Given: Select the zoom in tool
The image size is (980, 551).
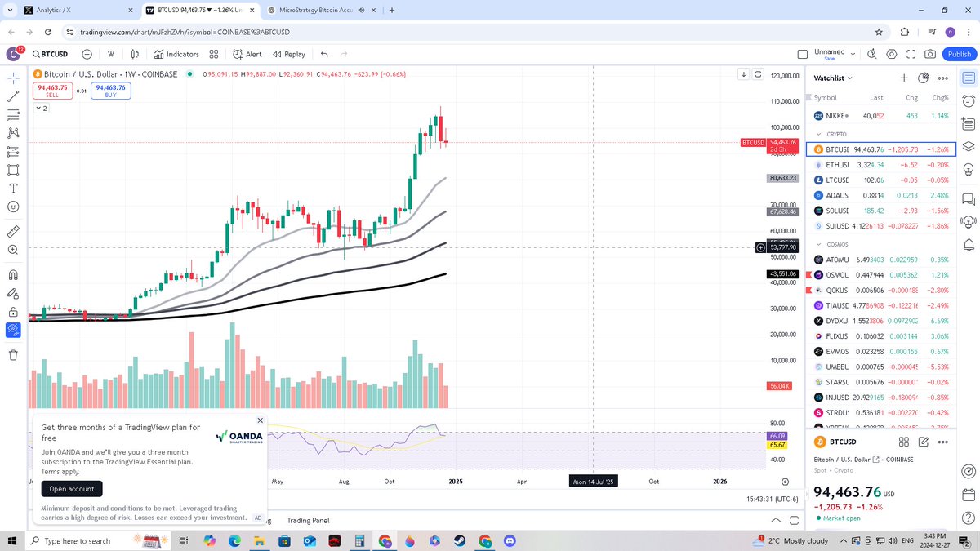Looking at the screenshot, I should [x=13, y=251].
